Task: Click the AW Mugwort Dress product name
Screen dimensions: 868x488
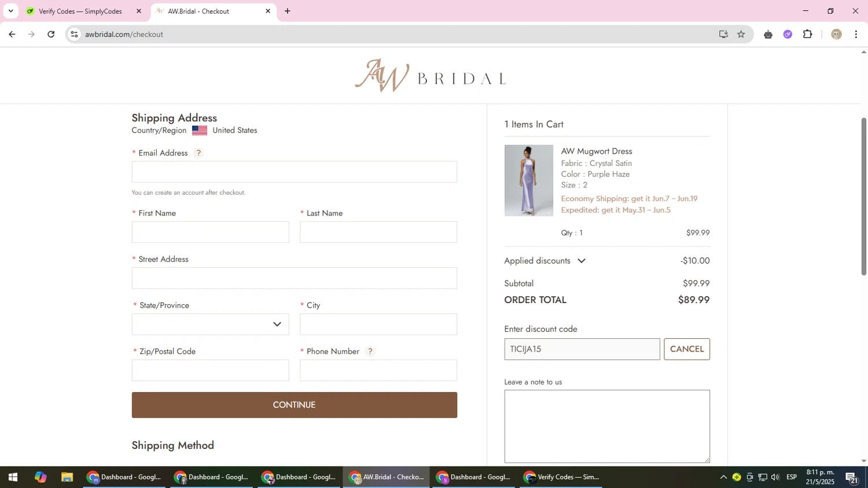Action: pos(596,151)
